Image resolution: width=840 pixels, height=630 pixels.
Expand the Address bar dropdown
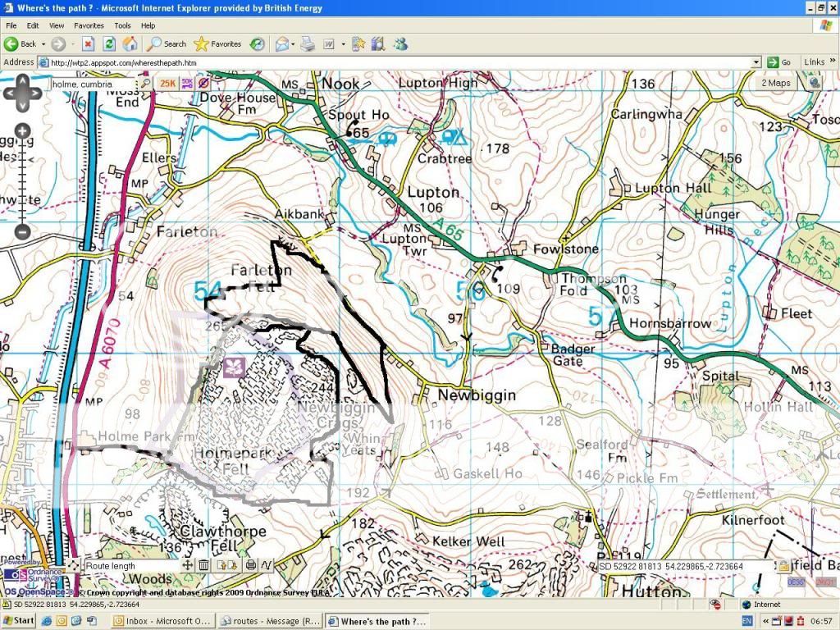[x=756, y=62]
